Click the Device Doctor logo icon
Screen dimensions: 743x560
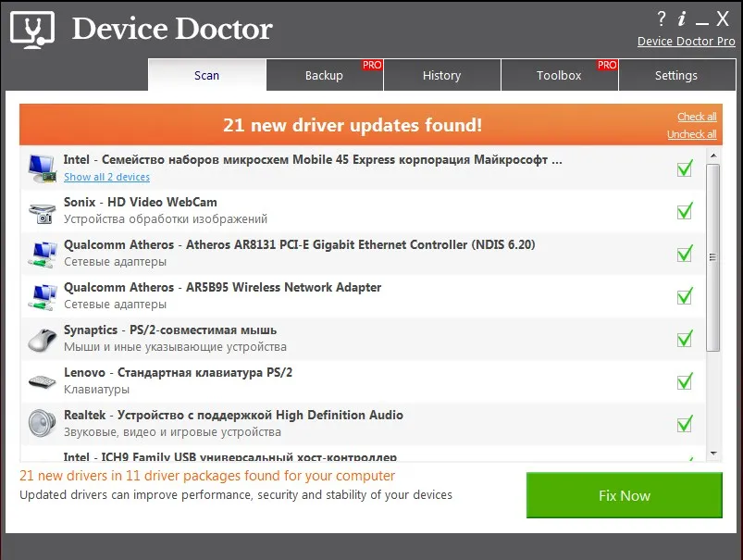click(32, 29)
